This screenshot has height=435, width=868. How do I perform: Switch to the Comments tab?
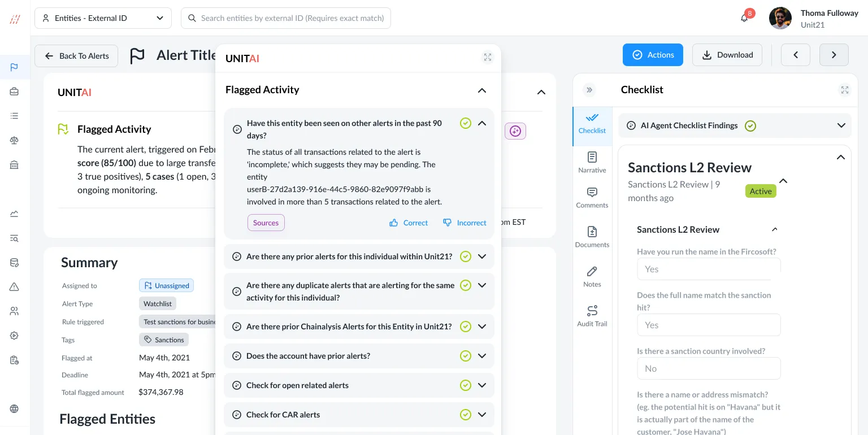592,197
